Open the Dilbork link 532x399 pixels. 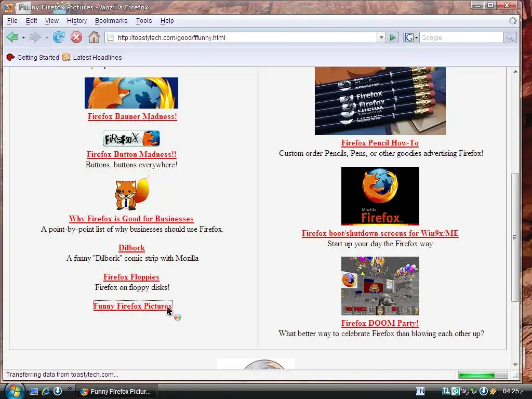pyautogui.click(x=131, y=248)
